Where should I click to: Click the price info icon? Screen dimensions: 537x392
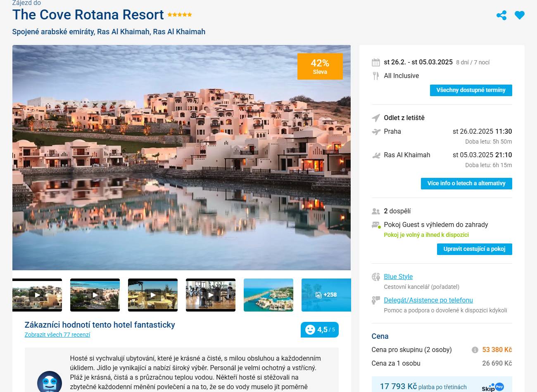point(475,350)
